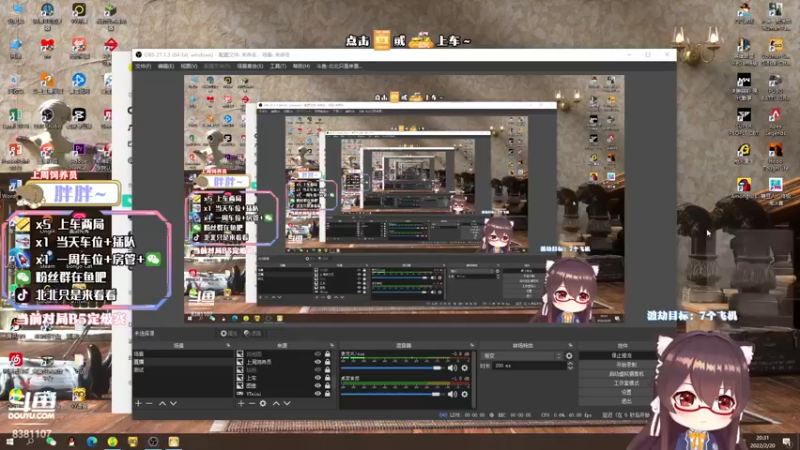Toggle visibility of the first greyed source

coord(318,354)
